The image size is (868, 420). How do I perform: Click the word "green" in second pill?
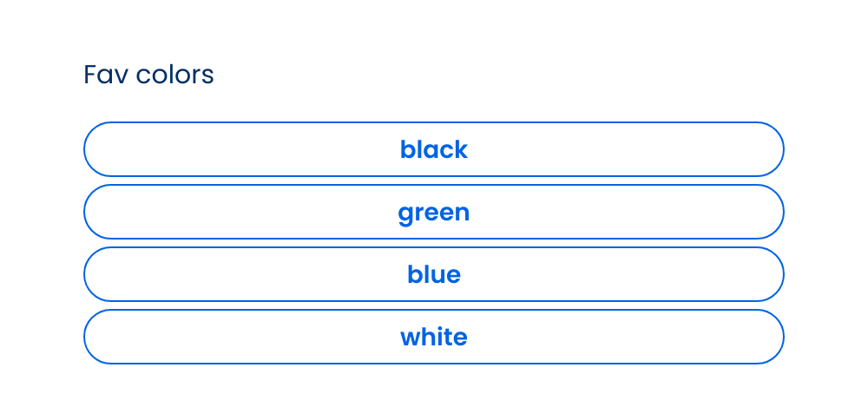point(433,213)
